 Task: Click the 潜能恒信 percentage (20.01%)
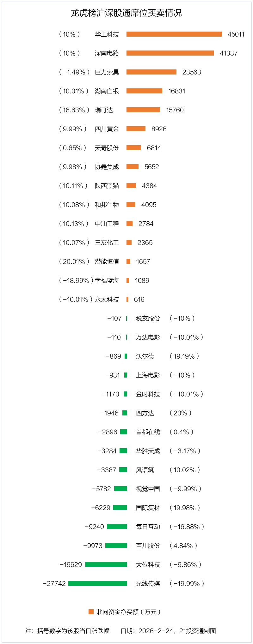(x=74, y=261)
